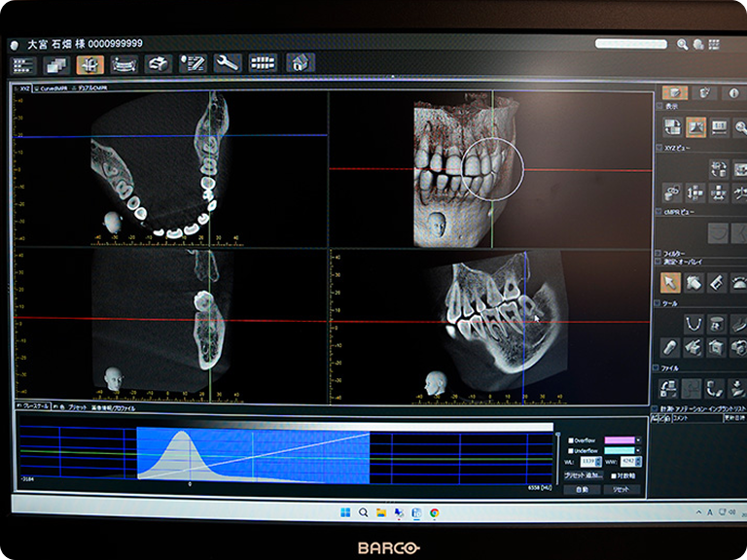Toggle the 対数軸 checkbox
Viewport: 747px width, 560px height.
[615, 476]
